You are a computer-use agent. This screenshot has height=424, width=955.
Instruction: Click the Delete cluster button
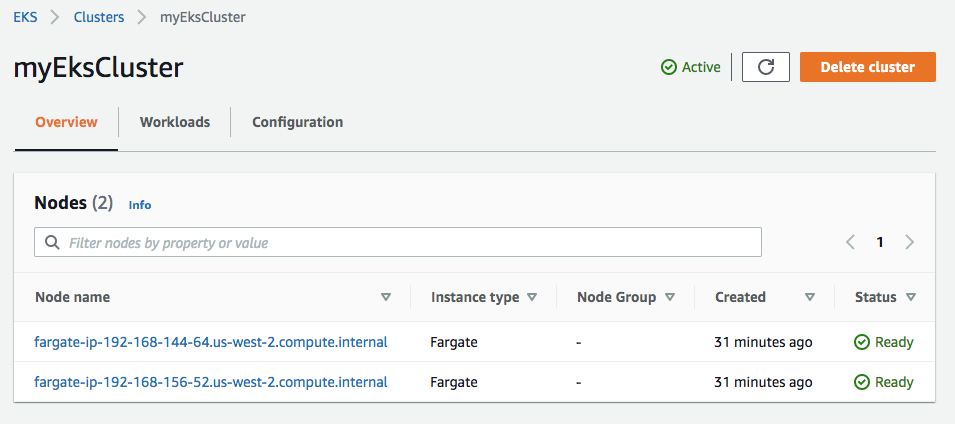pos(867,67)
